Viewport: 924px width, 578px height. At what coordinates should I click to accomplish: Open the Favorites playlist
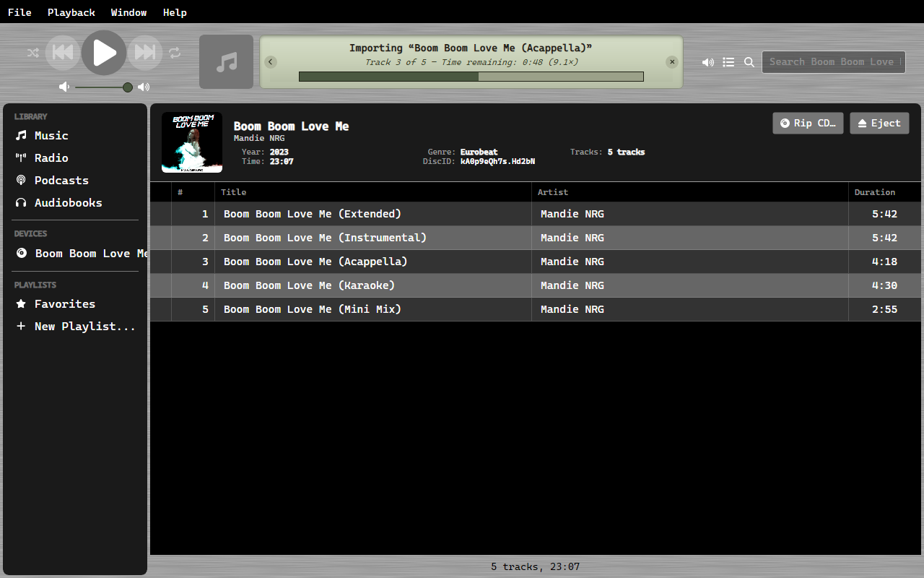pyautogui.click(x=75, y=304)
